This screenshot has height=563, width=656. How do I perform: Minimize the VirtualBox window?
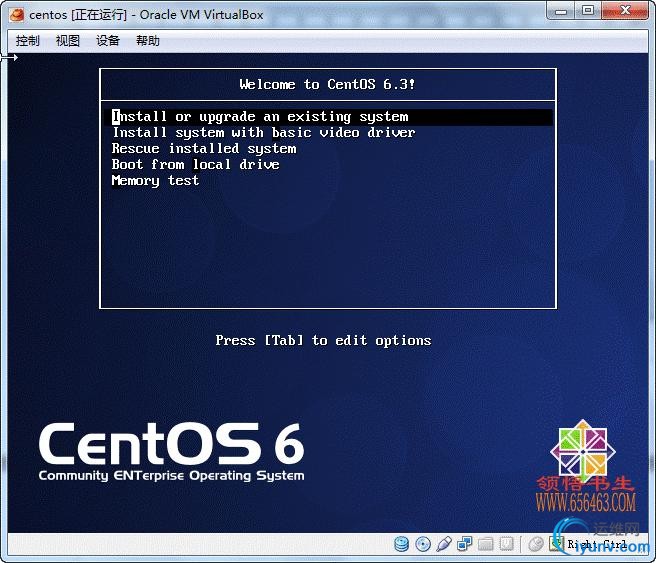[561, 11]
